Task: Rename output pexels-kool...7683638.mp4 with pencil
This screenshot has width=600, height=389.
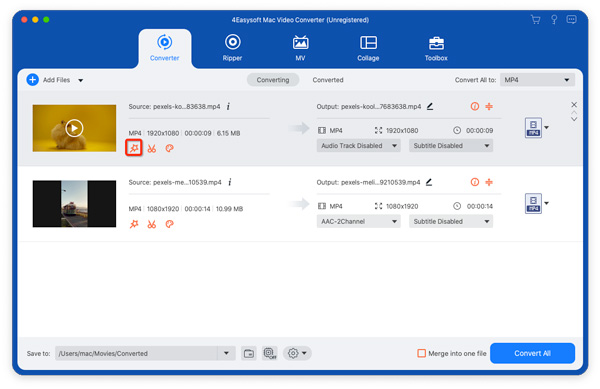Action: click(x=430, y=106)
